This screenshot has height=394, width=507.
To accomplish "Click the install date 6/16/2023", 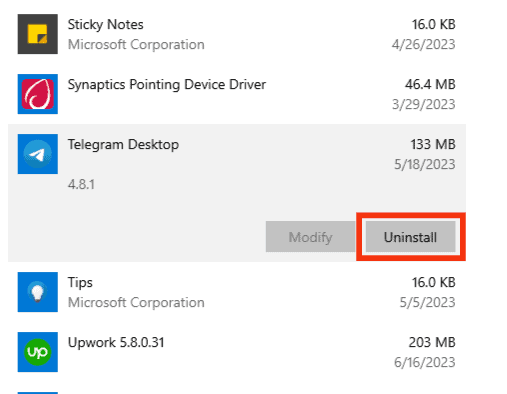I will (x=425, y=362).
